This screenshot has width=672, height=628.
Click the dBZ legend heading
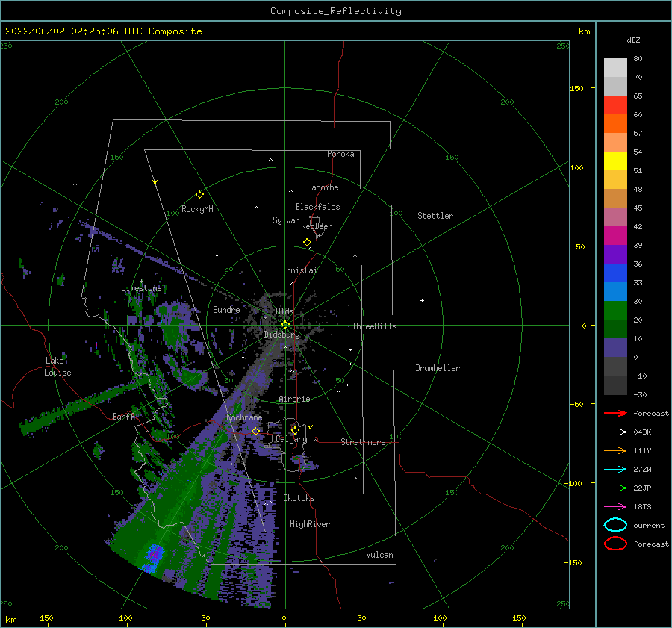coord(633,40)
